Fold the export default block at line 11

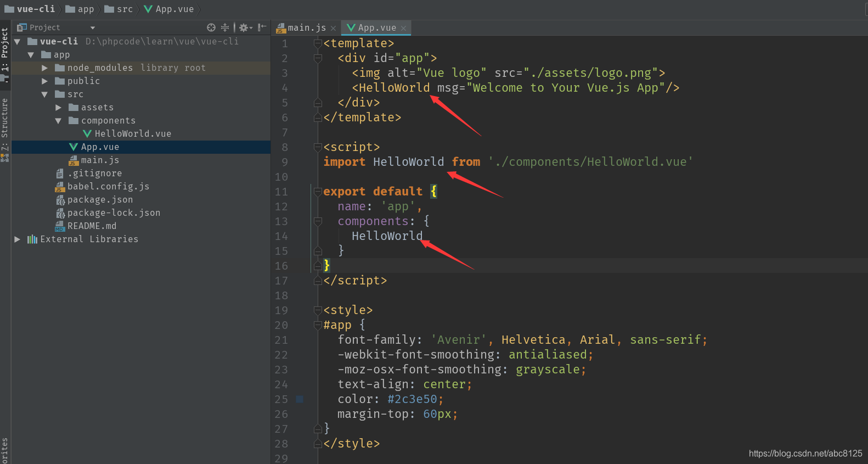pyautogui.click(x=318, y=191)
